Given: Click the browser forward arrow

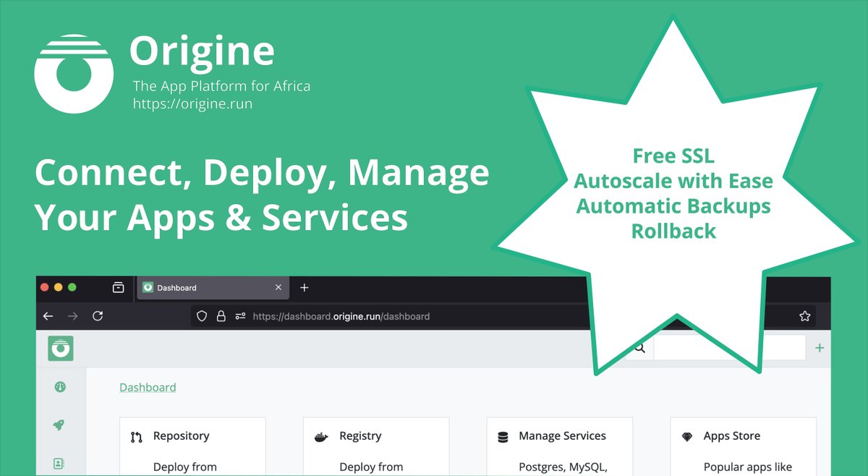Looking at the screenshot, I should (x=72, y=316).
